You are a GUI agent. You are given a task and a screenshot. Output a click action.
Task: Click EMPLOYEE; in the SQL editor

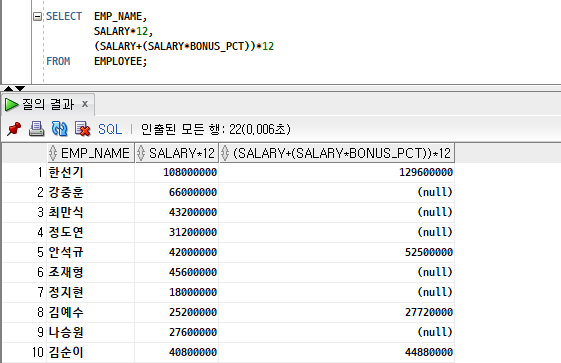click(121, 62)
